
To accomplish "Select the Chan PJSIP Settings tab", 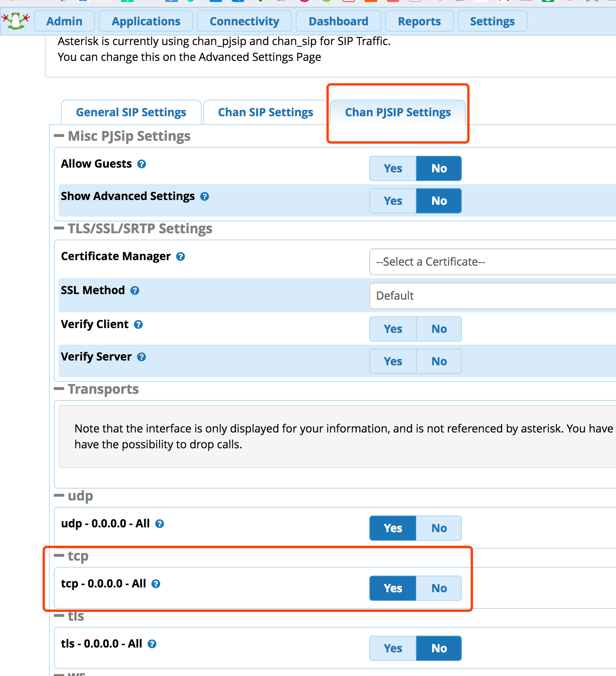I will tap(398, 112).
